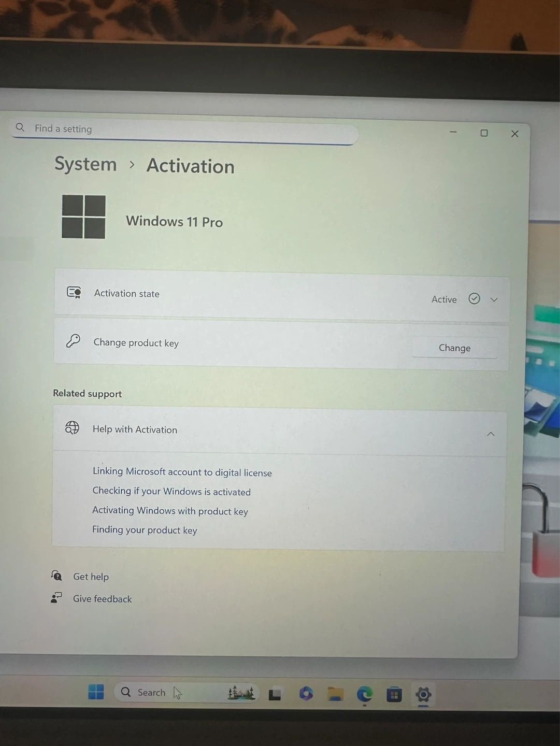The width and height of the screenshot is (560, 746).
Task: Click the Activation breadcrumb heading
Action: click(191, 166)
